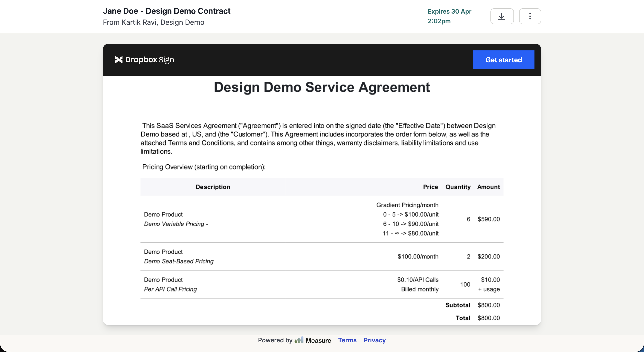
Task: Click the '$0.10/API Calls' price text
Action: 418,280
